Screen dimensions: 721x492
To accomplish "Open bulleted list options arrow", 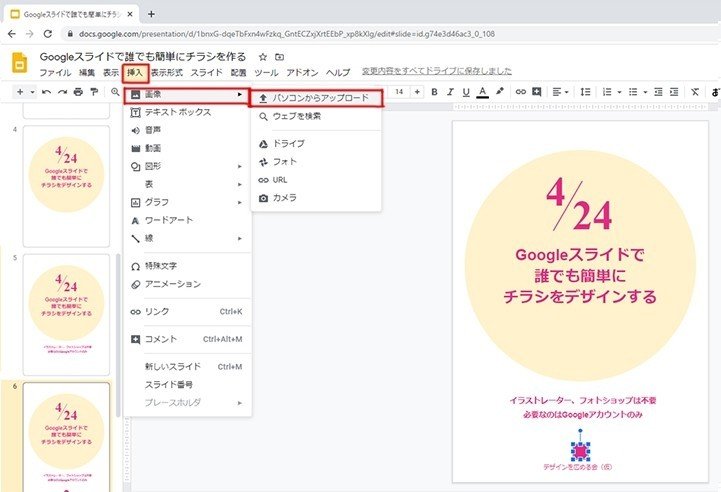I will [x=645, y=92].
